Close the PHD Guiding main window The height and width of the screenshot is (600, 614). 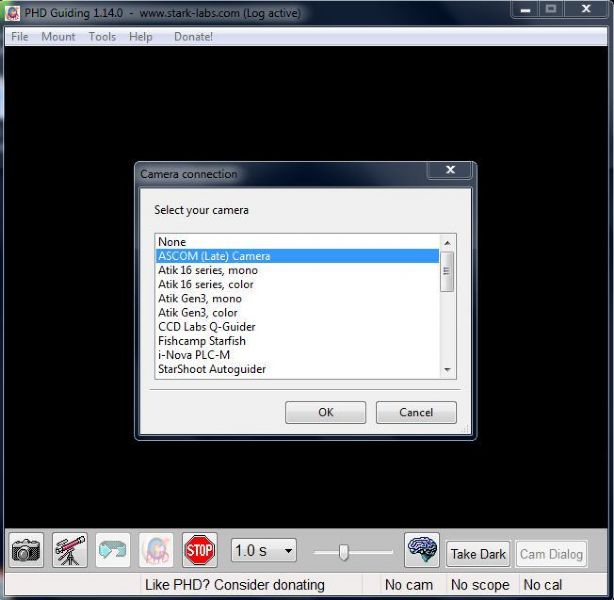coord(586,9)
